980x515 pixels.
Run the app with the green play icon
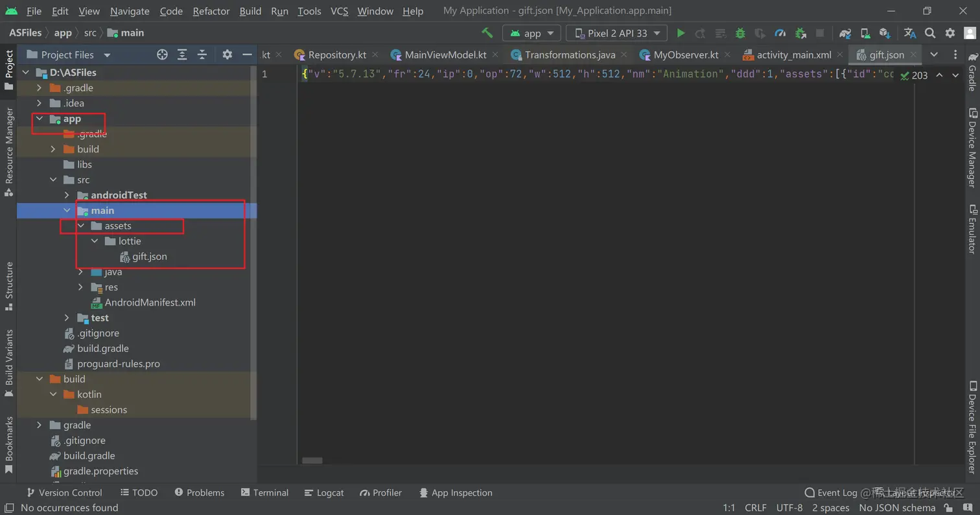tap(681, 33)
